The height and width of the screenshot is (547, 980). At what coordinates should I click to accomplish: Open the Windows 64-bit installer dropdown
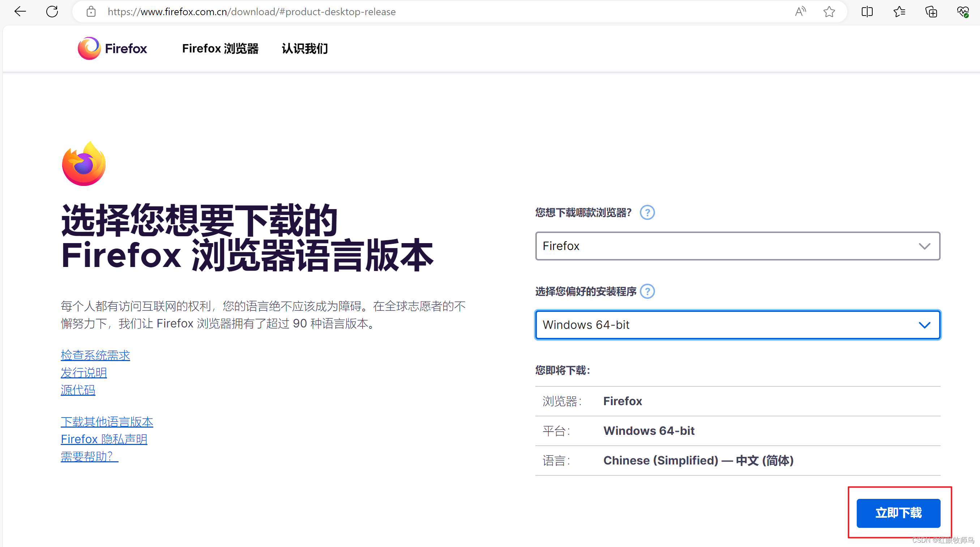coord(737,325)
